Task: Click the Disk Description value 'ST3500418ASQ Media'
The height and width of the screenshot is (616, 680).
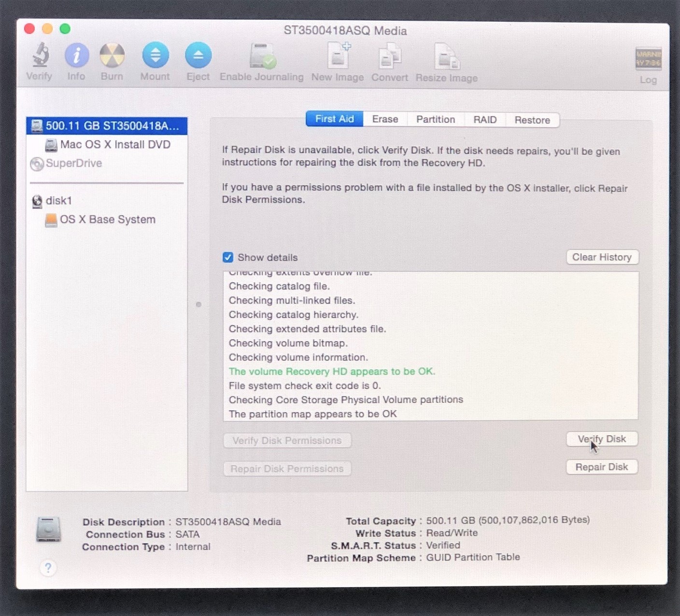Action: (x=228, y=522)
